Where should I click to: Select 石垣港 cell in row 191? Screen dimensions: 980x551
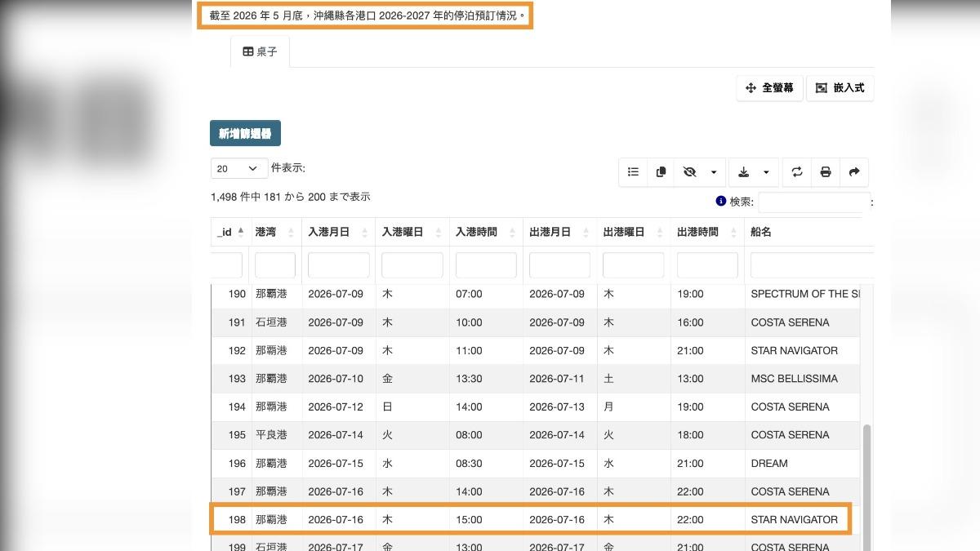(x=275, y=322)
